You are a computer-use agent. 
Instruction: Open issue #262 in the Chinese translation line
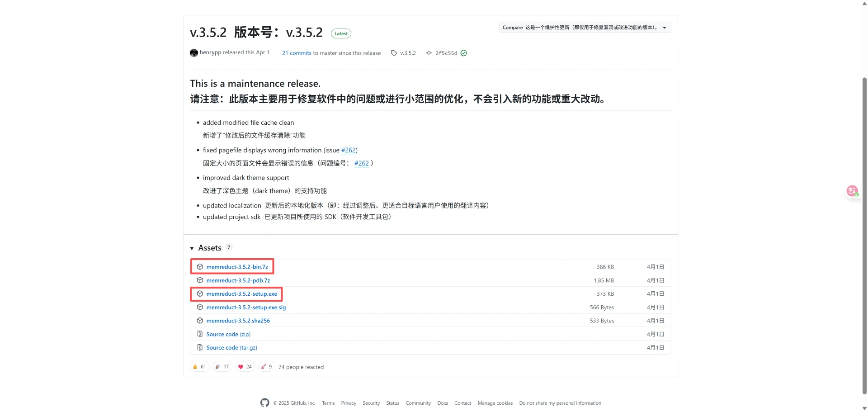(362, 163)
